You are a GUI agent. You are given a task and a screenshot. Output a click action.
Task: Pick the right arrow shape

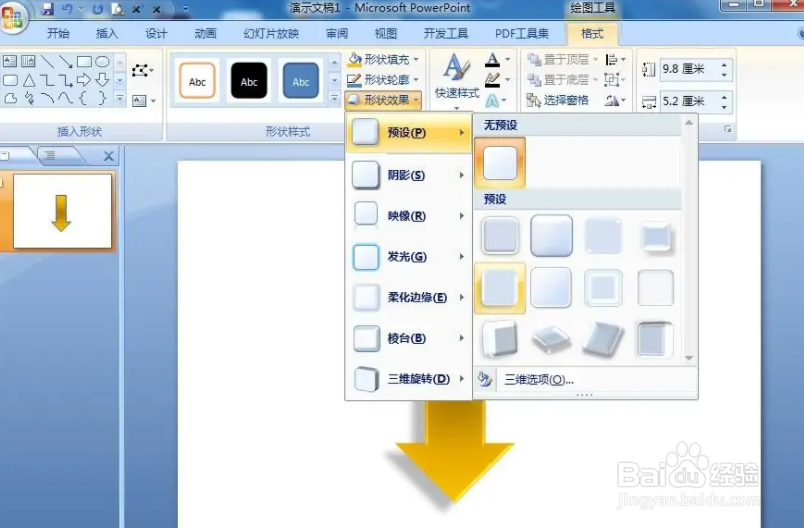tap(84, 80)
